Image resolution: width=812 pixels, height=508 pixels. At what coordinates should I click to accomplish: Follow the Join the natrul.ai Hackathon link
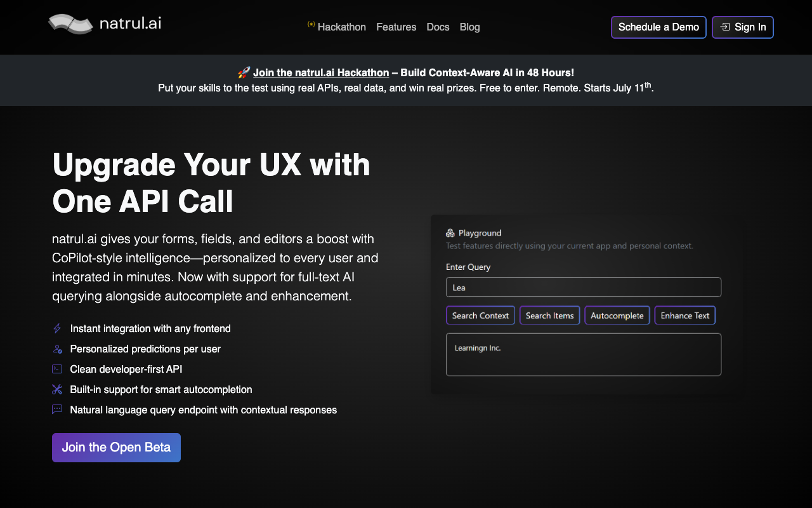click(320, 73)
